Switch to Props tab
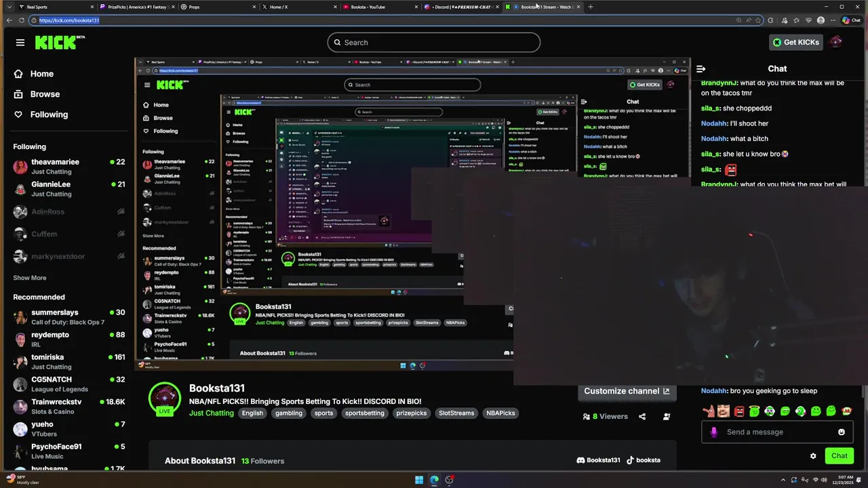The width and height of the screenshot is (868, 488). [x=217, y=7]
